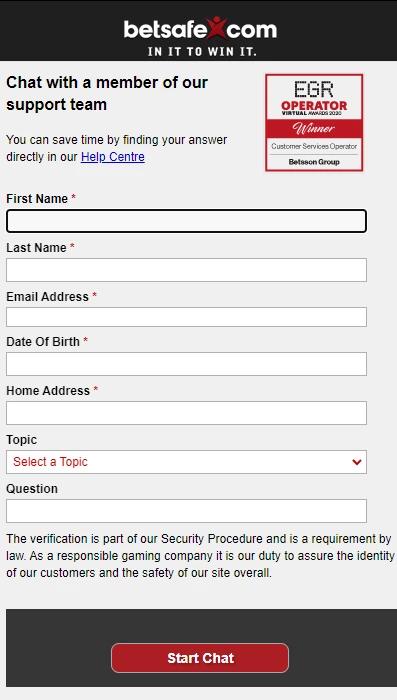Viewport: 397px width, 700px height.
Task: Focus the Home Address text field
Action: coord(186,413)
